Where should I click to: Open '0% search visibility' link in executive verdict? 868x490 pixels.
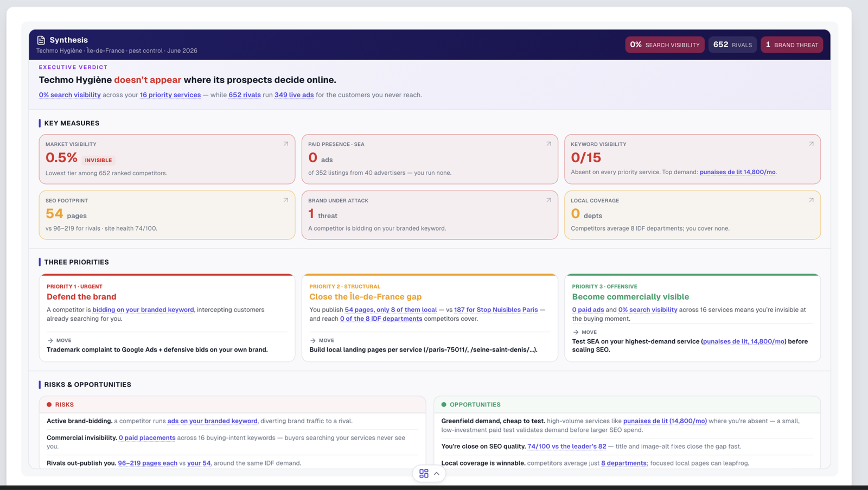tap(69, 95)
